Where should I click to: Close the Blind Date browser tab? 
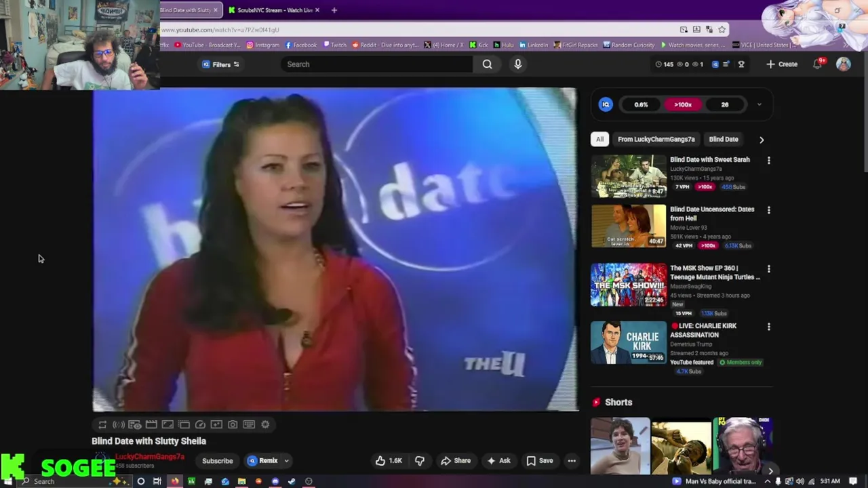coord(216,10)
